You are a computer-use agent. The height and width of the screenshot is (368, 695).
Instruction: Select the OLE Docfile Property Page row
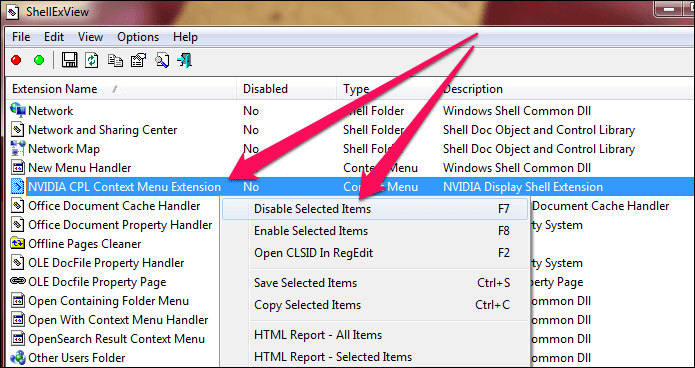(97, 282)
